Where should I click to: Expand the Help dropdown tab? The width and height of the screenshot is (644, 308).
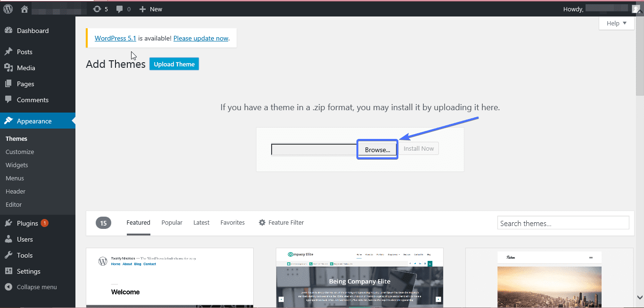click(x=616, y=23)
